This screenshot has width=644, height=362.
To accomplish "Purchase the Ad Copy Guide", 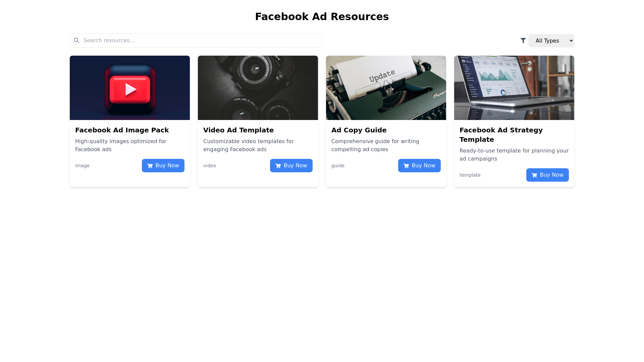I will click(419, 166).
